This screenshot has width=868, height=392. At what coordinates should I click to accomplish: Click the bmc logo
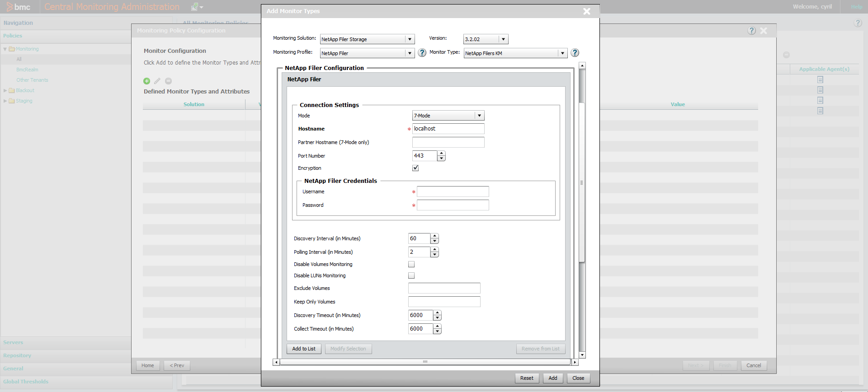coord(19,7)
